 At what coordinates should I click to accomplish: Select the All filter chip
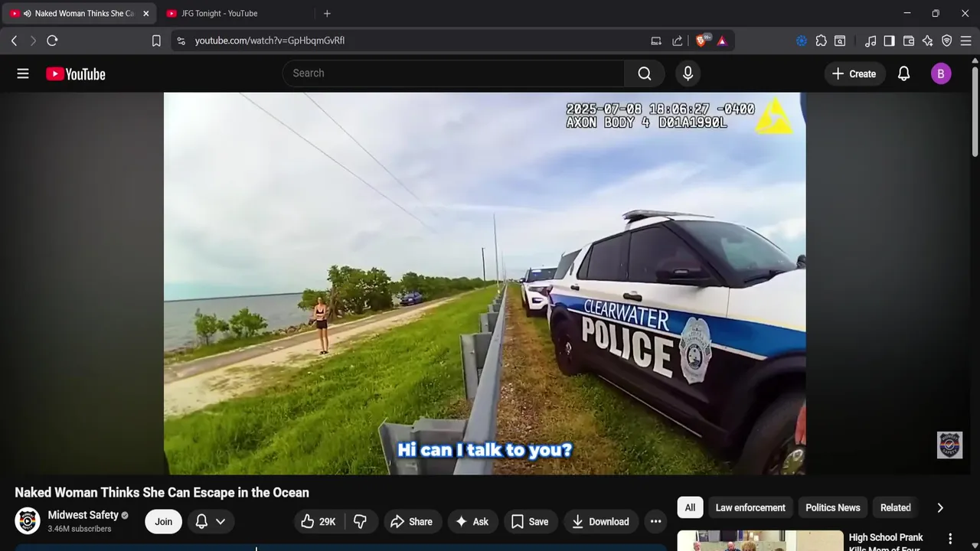point(690,507)
